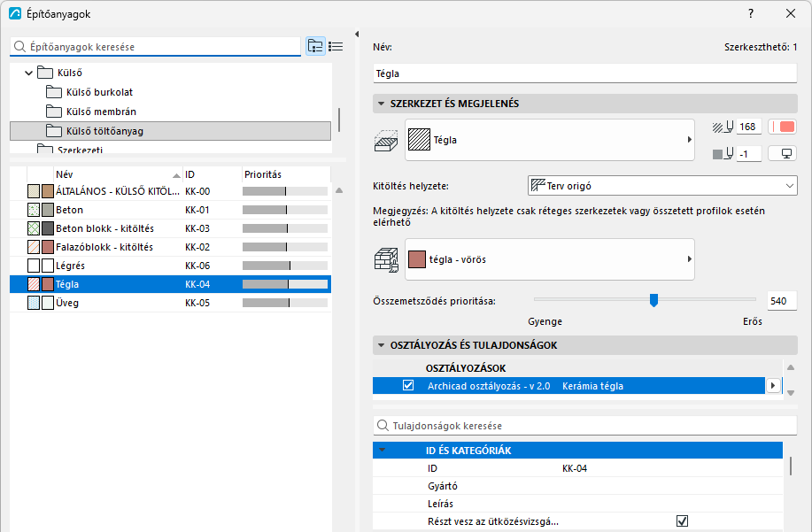
Task: Click the Beton row's fill pattern swatch
Action: coord(34,210)
